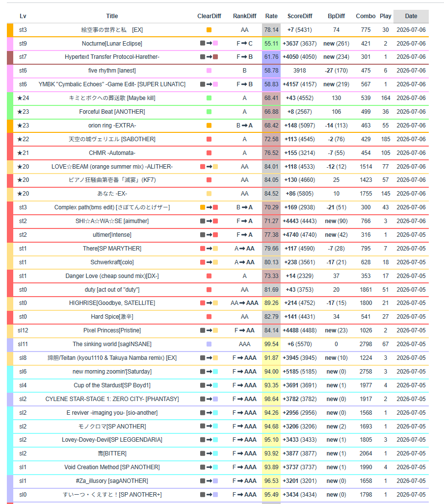Open song Void Creation Method [SP ANOTHER]
Screen dimensions: 444x504
click(112, 467)
